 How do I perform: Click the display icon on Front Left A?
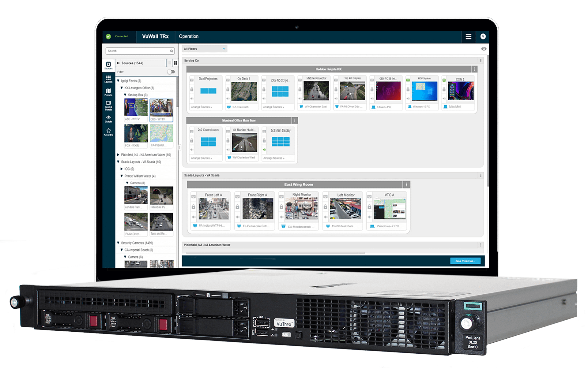coord(194,197)
